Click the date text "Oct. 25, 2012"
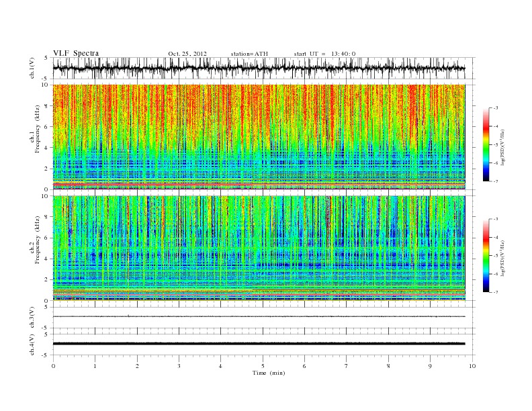Viewport: 532px width, 411px height. 187,54
